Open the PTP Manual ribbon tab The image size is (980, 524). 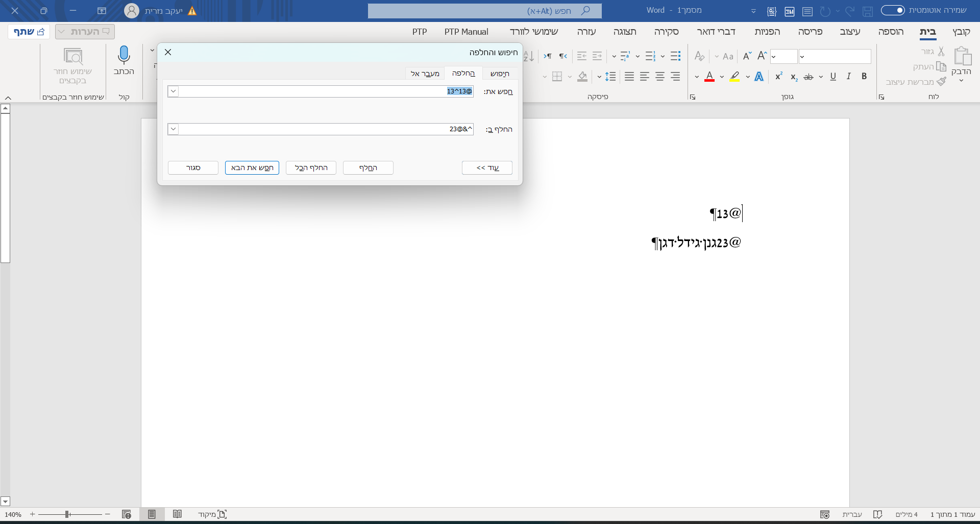(x=466, y=32)
